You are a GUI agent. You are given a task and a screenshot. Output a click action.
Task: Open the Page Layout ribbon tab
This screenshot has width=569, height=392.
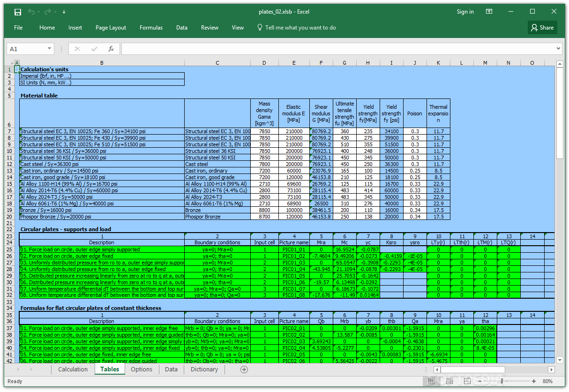(x=111, y=28)
